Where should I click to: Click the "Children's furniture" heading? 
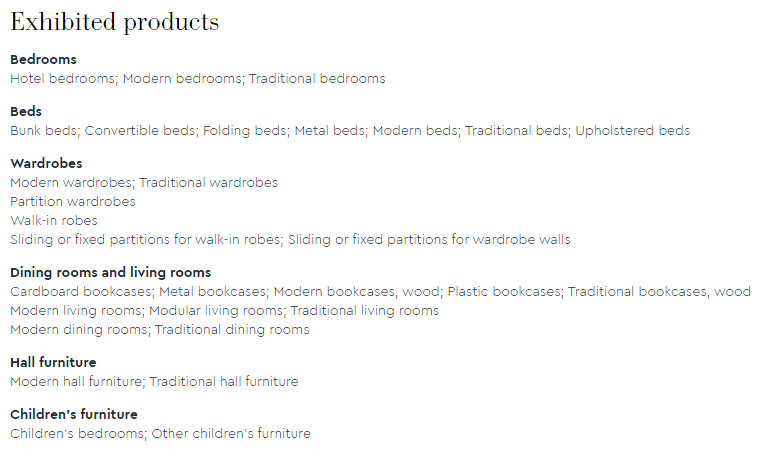73,414
